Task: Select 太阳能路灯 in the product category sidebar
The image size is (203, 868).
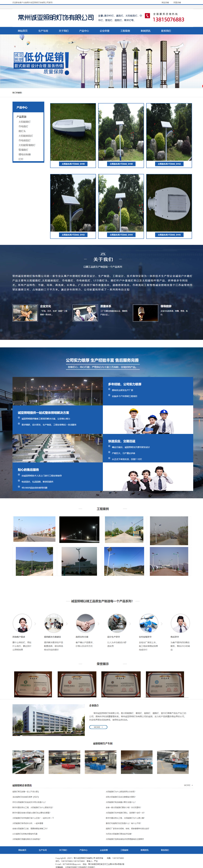Action: [25, 122]
